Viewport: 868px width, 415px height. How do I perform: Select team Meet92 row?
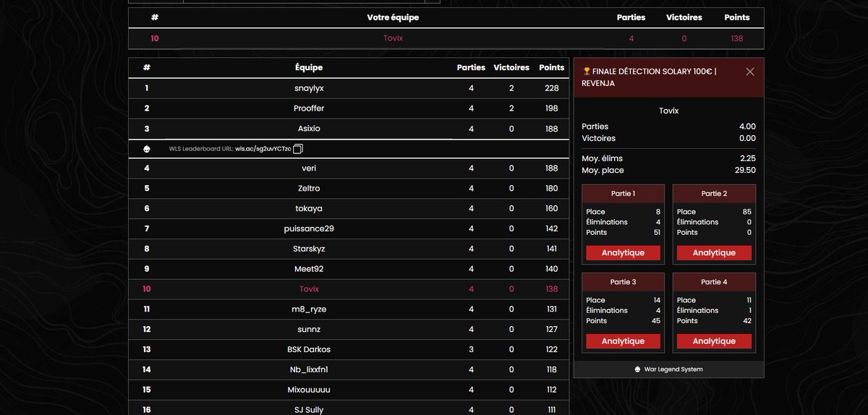tap(349, 269)
